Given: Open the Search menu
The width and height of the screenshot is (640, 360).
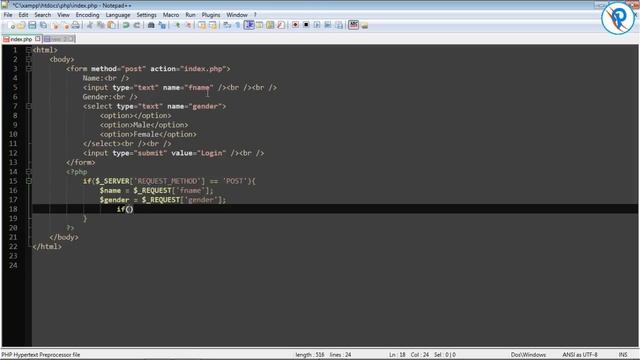Looking at the screenshot, I should coord(42,15).
